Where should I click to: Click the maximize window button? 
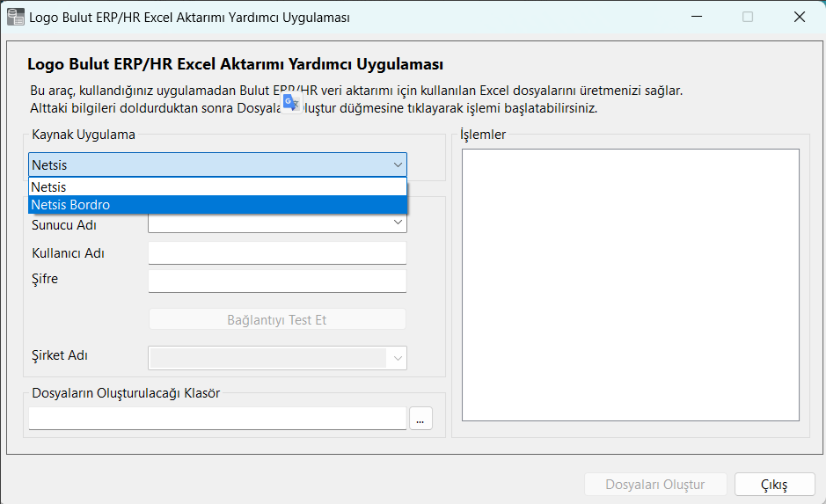pos(748,17)
